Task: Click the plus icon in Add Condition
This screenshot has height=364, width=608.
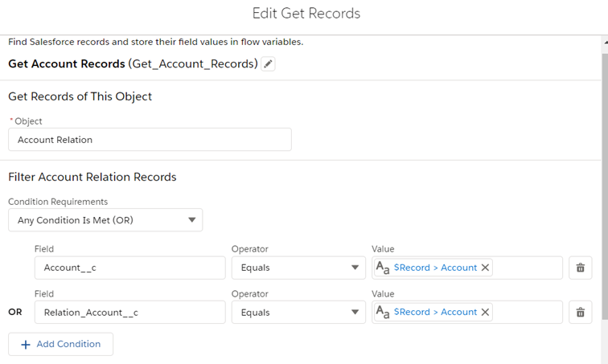Action: (25, 344)
